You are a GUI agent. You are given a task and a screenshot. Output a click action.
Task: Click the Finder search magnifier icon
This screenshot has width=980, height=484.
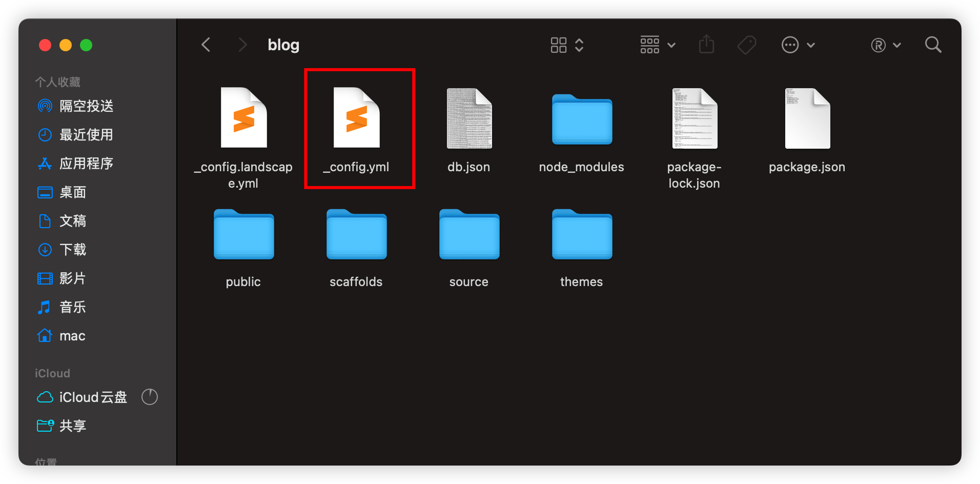click(x=933, y=45)
